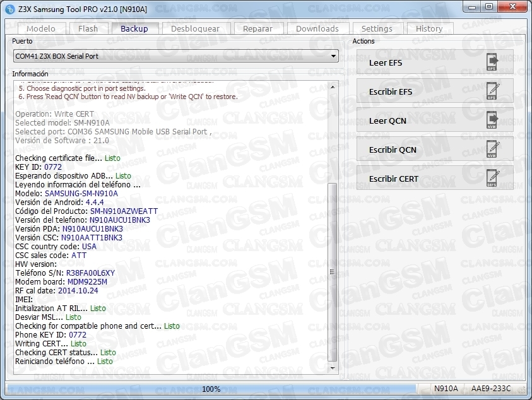Open the Downloads tab
532x400 pixels.
click(x=318, y=28)
